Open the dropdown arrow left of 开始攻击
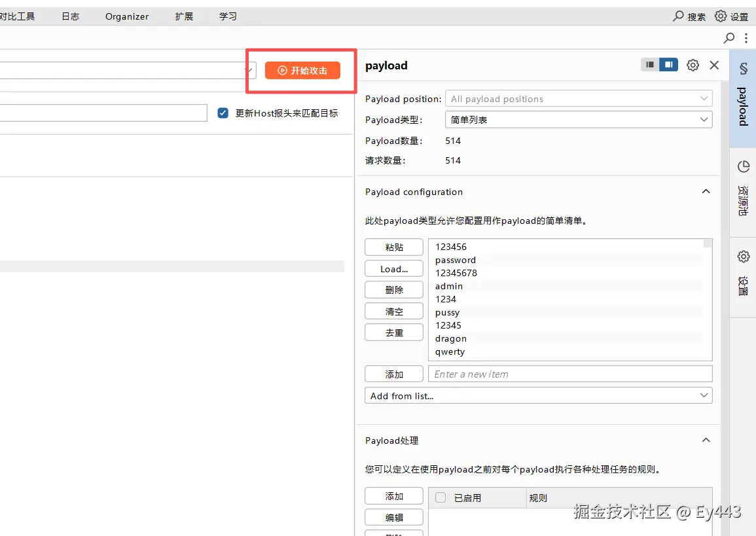The height and width of the screenshot is (536, 756). [249, 71]
